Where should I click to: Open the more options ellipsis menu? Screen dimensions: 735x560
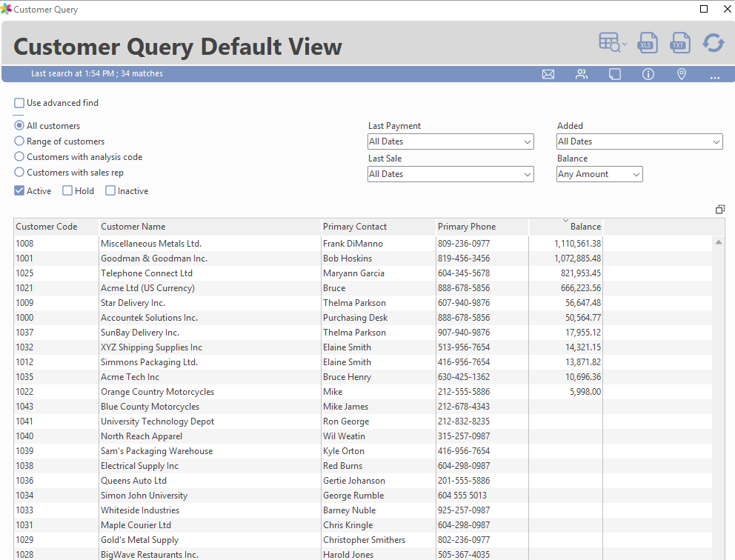pyautogui.click(x=714, y=77)
